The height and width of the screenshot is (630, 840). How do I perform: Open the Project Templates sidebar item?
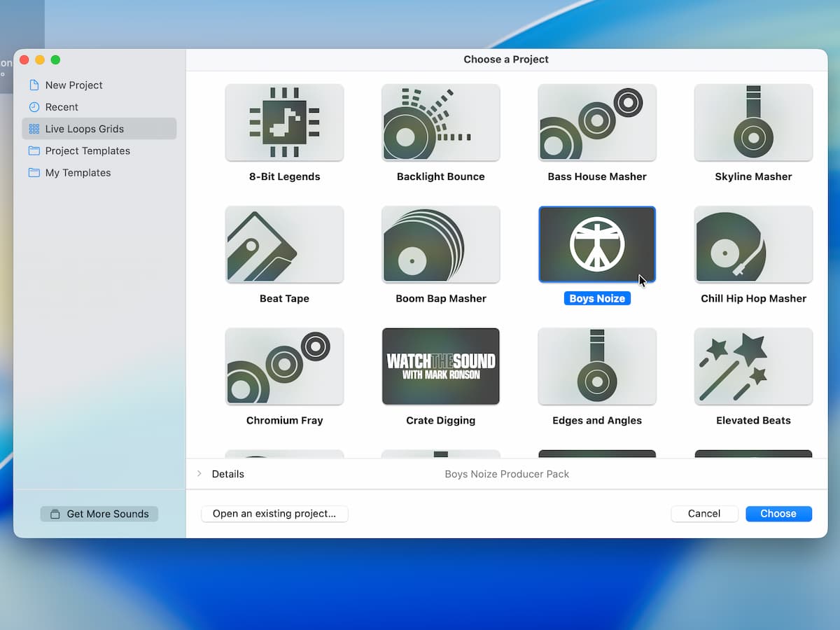[x=99, y=150]
